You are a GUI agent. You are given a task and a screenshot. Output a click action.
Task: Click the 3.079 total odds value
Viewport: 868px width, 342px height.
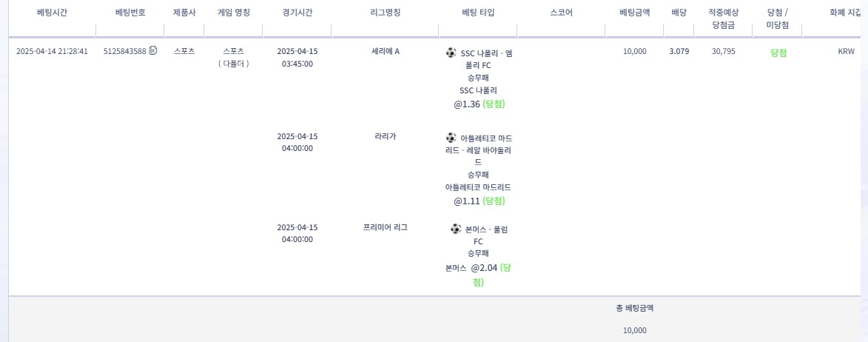(x=679, y=52)
